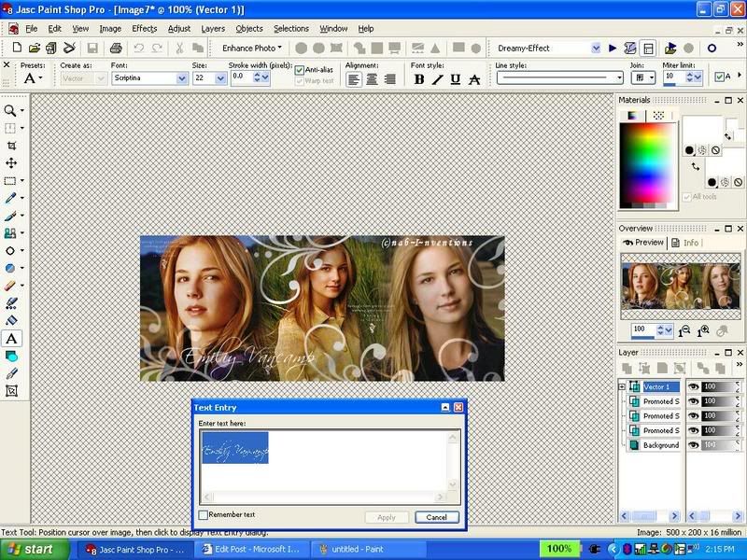Screen dimensions: 747x560
Task: Toggle Strikethrough font style
Action: pos(474,79)
